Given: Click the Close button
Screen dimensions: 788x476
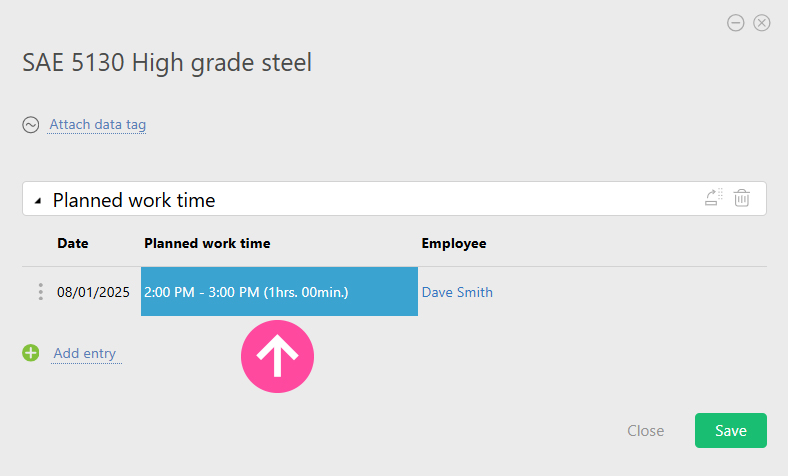Looking at the screenshot, I should point(645,431).
